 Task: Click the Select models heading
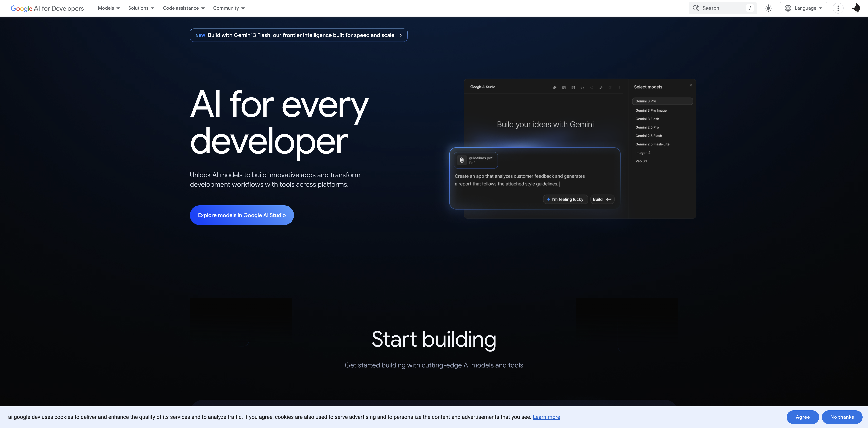click(x=648, y=87)
